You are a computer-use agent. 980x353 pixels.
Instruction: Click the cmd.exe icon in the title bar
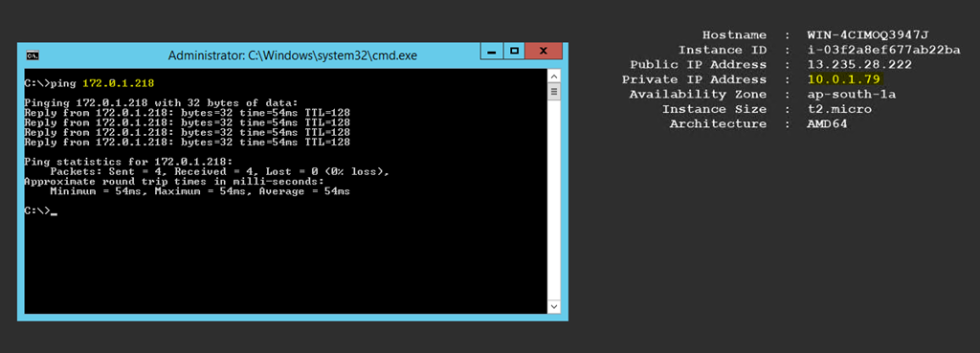click(x=33, y=55)
